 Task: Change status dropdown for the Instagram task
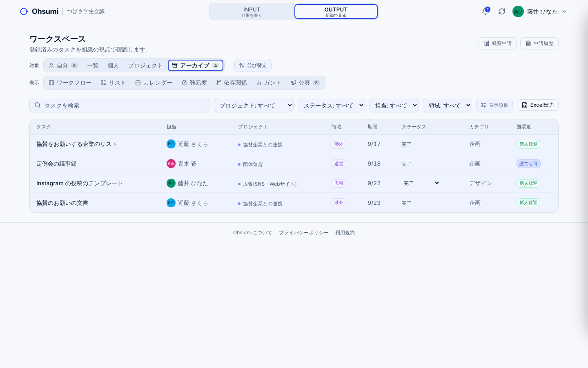tap(421, 183)
